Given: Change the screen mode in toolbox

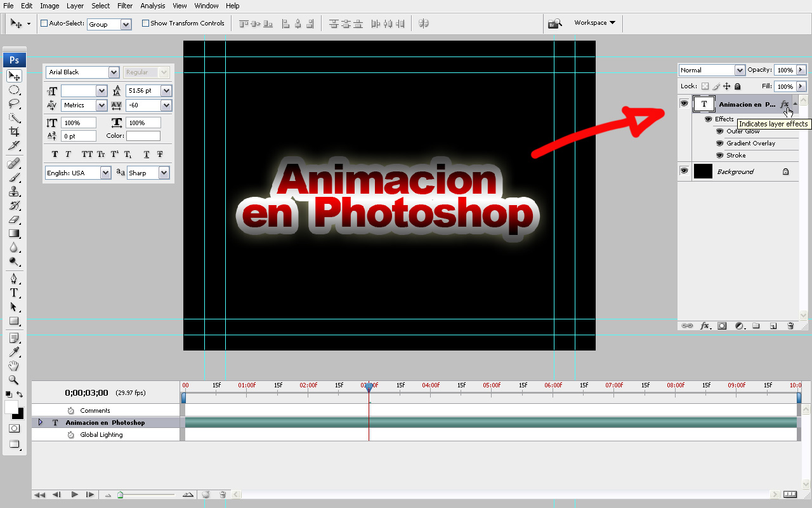Looking at the screenshot, I should 14,444.
